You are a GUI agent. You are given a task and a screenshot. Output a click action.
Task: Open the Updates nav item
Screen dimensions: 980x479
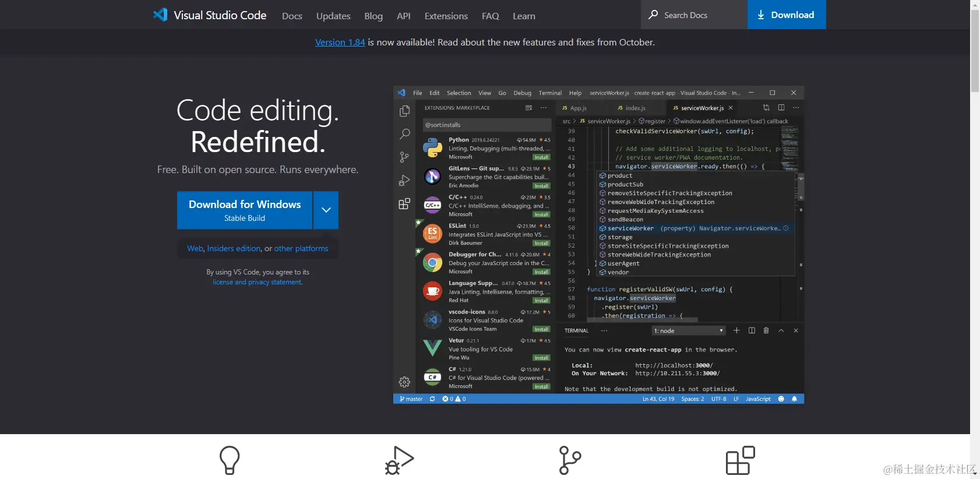point(333,16)
